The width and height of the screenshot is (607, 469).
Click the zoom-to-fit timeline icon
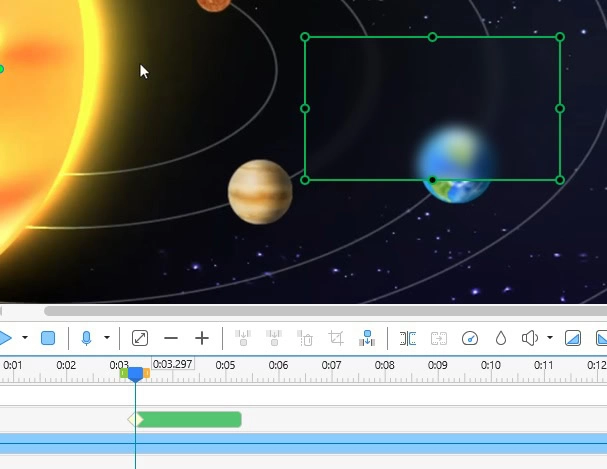click(140, 338)
